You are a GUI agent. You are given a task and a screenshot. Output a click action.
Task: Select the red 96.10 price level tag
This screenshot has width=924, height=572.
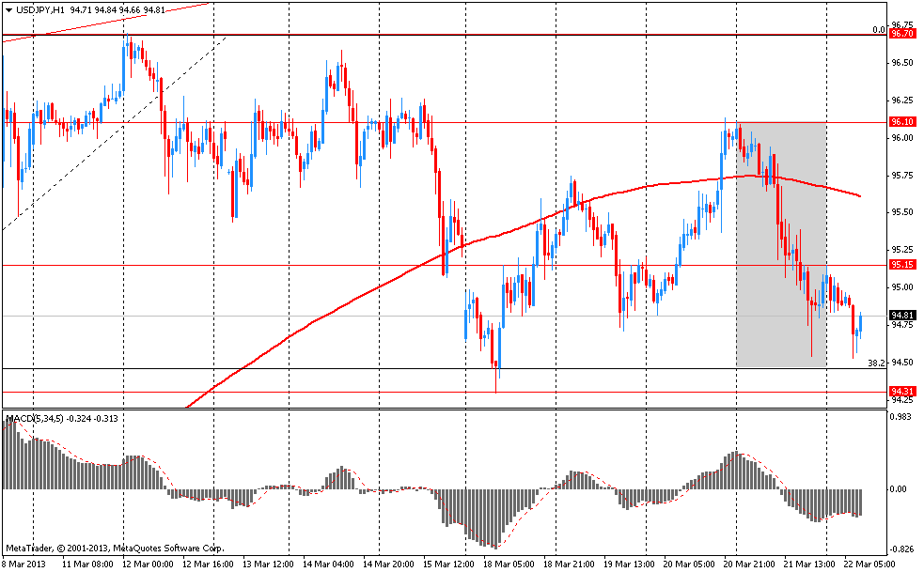click(x=902, y=122)
